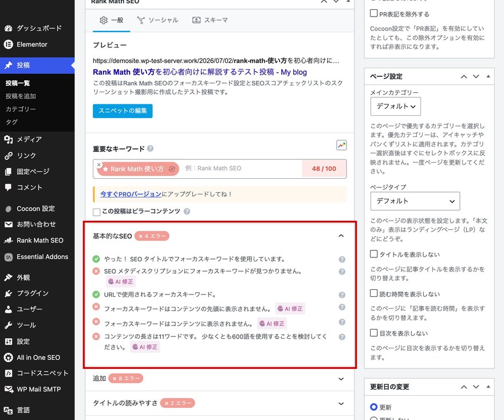Open the 固定ページ pages icon

click(9, 172)
